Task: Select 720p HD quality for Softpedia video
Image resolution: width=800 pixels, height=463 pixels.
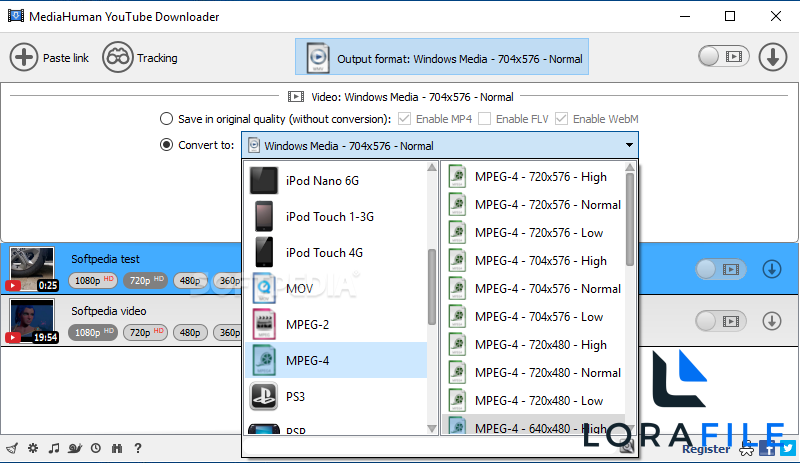Action: pyautogui.click(x=146, y=332)
